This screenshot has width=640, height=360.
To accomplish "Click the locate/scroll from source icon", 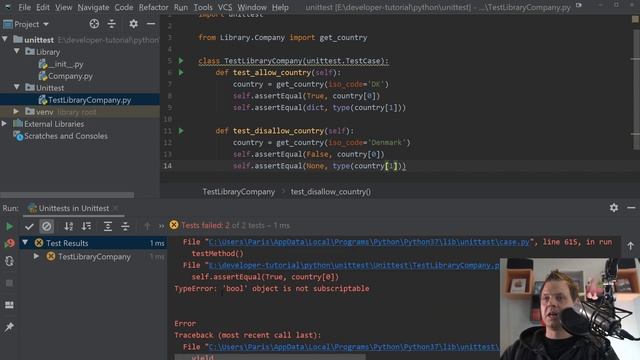I will pos(94,24).
